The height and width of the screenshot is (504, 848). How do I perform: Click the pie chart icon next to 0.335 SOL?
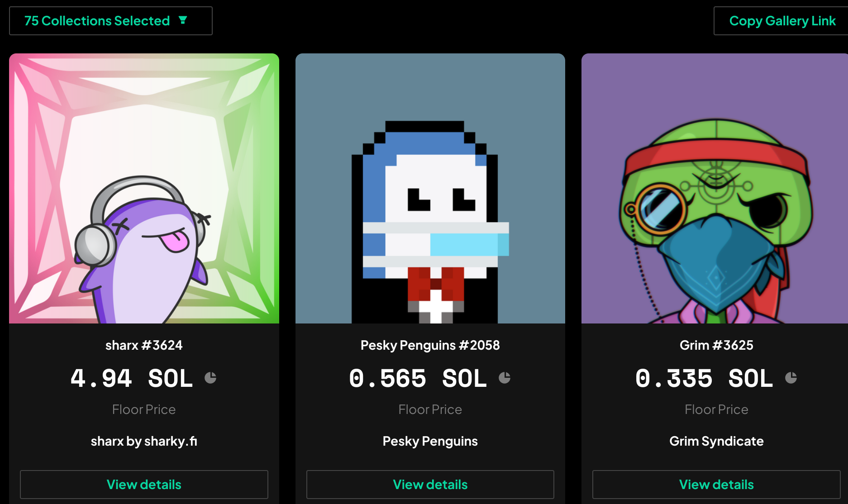click(791, 378)
